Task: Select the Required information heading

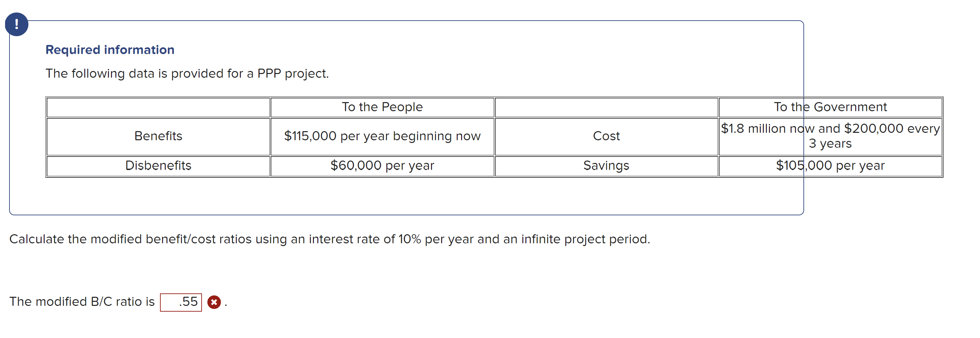Action: [110, 49]
